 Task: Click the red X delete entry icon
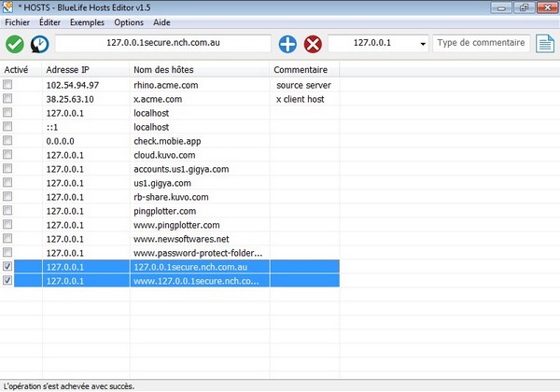pyautogui.click(x=313, y=44)
